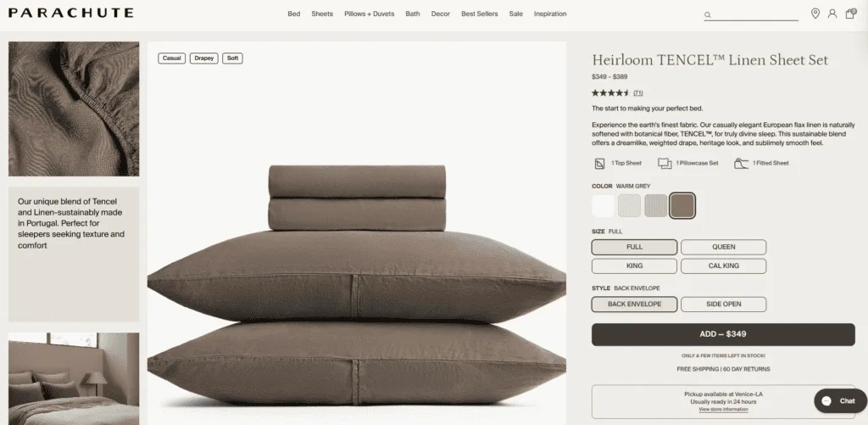Click the Fitted Sheet icon
Image resolution: width=868 pixels, height=425 pixels.
(741, 164)
